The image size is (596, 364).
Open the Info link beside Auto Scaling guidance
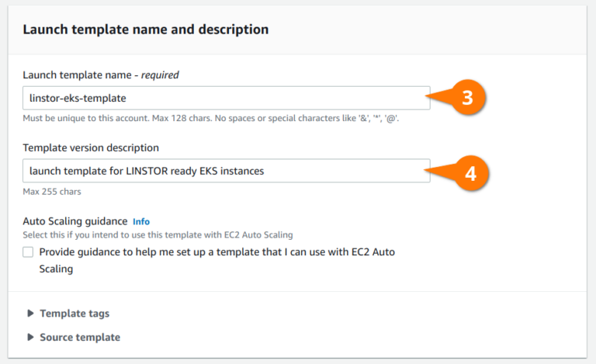[141, 221]
